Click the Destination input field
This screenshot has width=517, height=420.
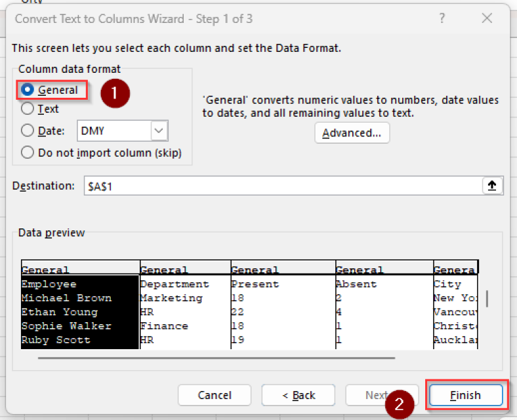coord(282,186)
